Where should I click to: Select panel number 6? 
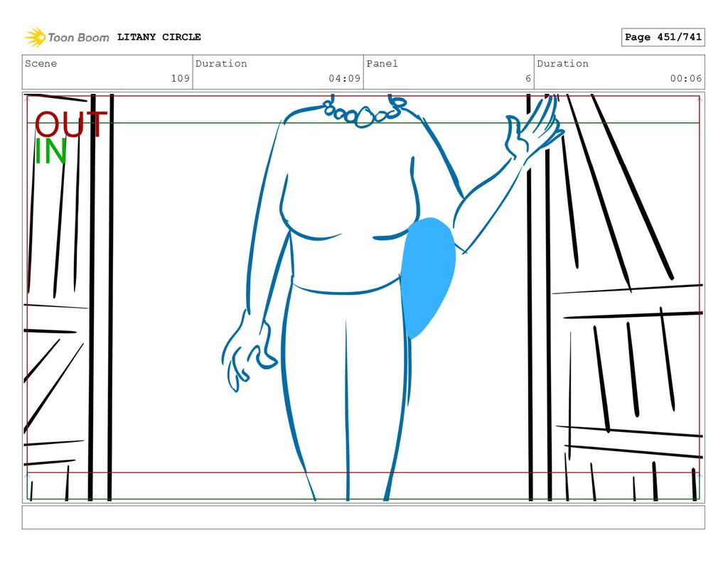528,78
